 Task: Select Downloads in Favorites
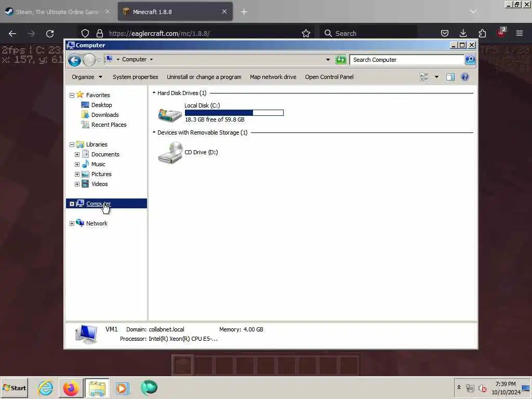coord(105,115)
